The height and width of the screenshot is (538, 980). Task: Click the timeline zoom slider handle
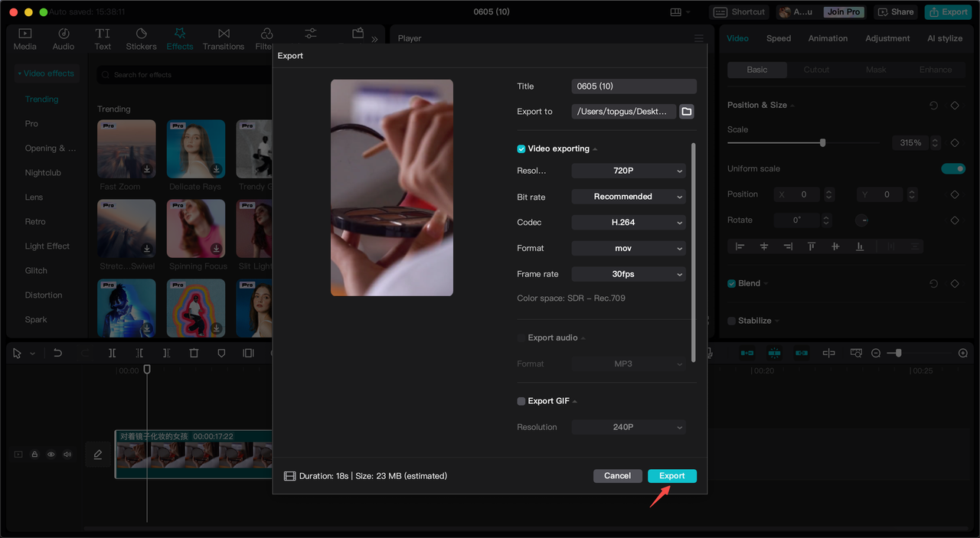click(x=898, y=353)
